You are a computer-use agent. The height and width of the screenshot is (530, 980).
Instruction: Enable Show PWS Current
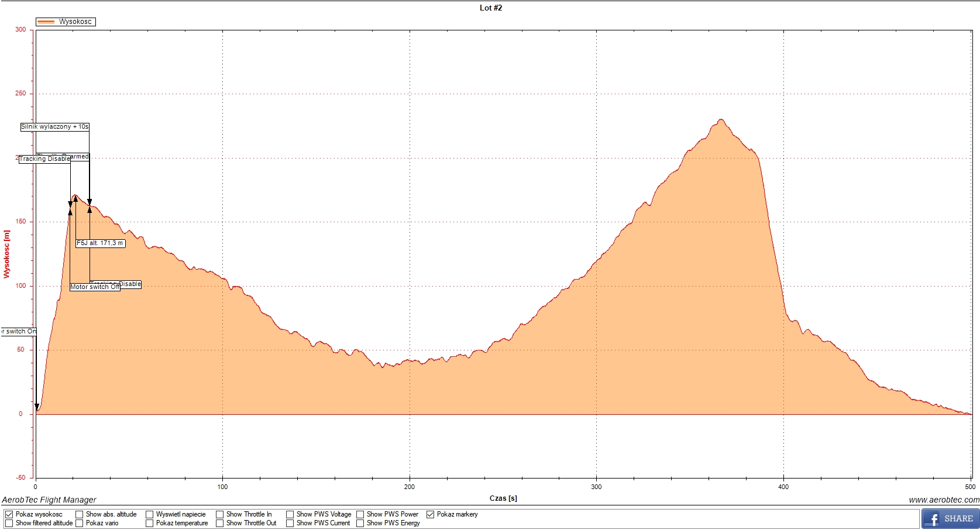pos(290,524)
